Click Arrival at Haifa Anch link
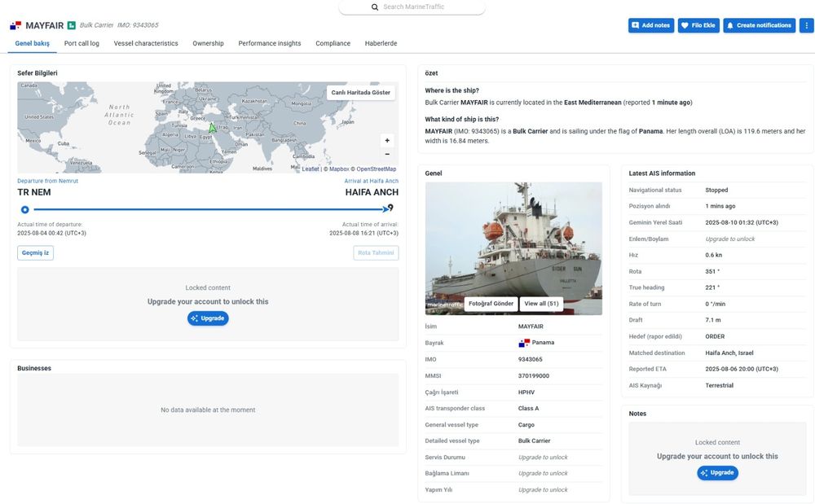 (x=371, y=181)
